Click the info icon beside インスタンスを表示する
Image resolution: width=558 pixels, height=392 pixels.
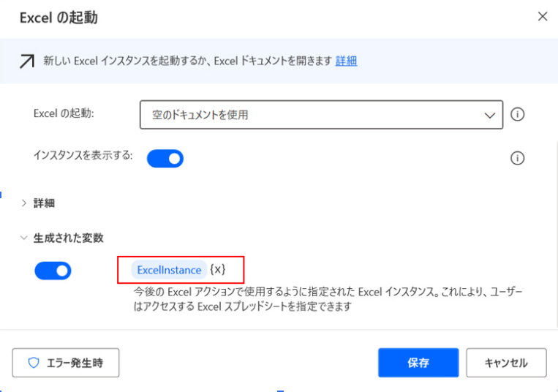pos(517,158)
